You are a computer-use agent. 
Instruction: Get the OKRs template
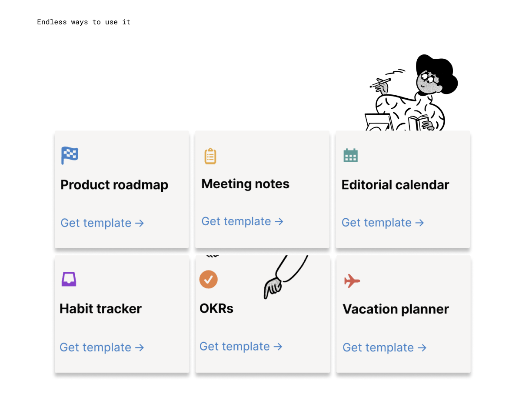[241, 347]
